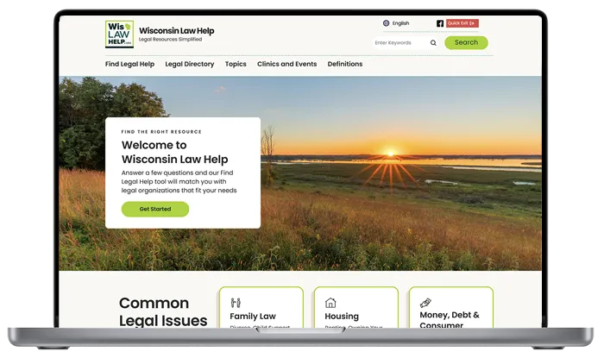604x364 pixels.
Task: Open the Housing card title
Action: [x=342, y=317]
